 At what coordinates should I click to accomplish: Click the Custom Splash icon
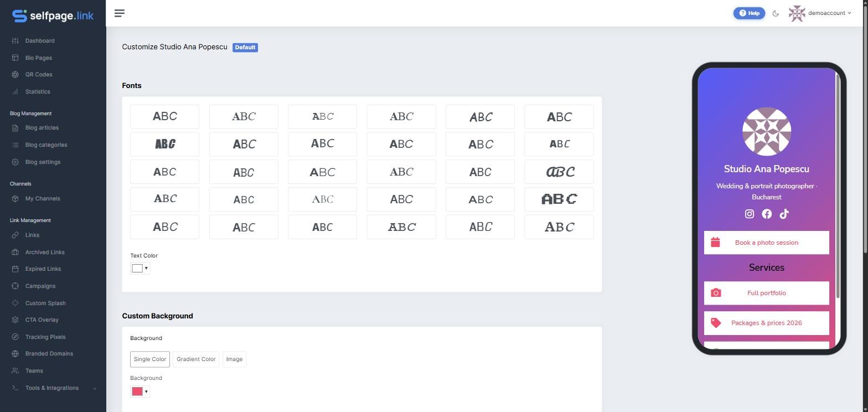pyautogui.click(x=15, y=303)
